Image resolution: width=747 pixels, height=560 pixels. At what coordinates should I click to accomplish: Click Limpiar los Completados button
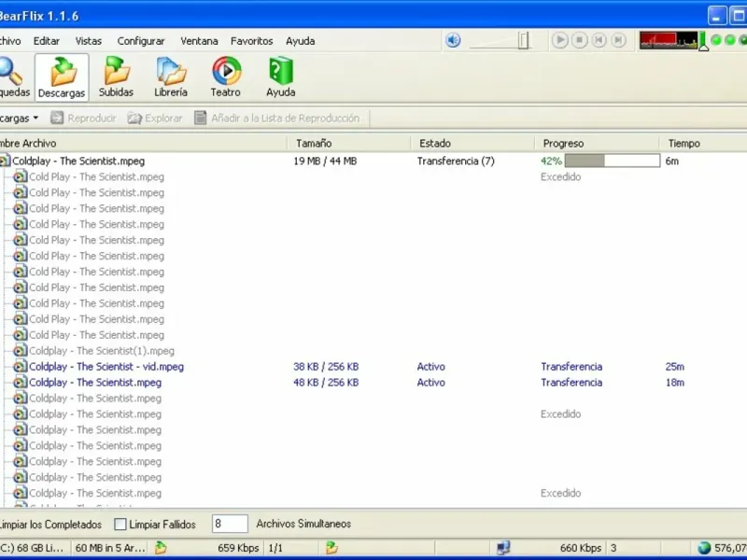pyautogui.click(x=50, y=525)
